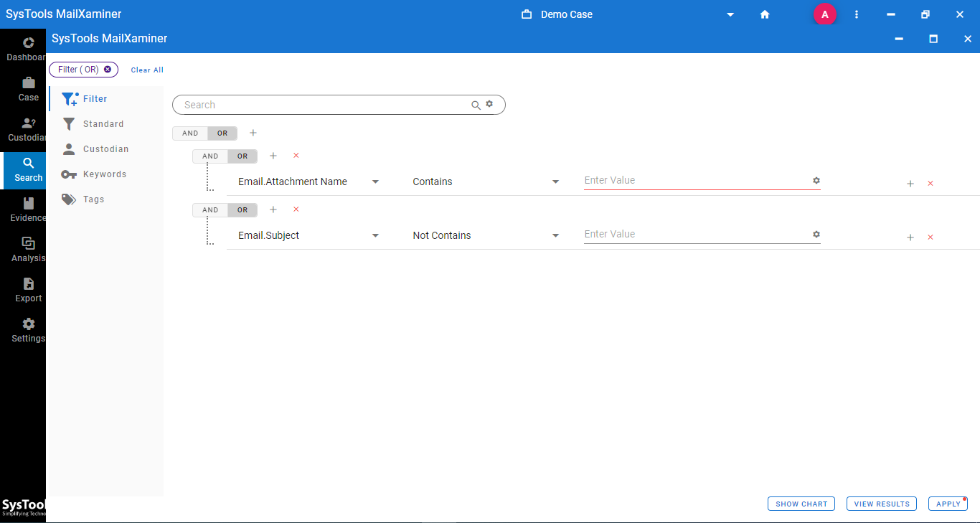This screenshot has height=523, width=980.
Task: Remove the Email.Subject condition row
Action: coord(930,237)
